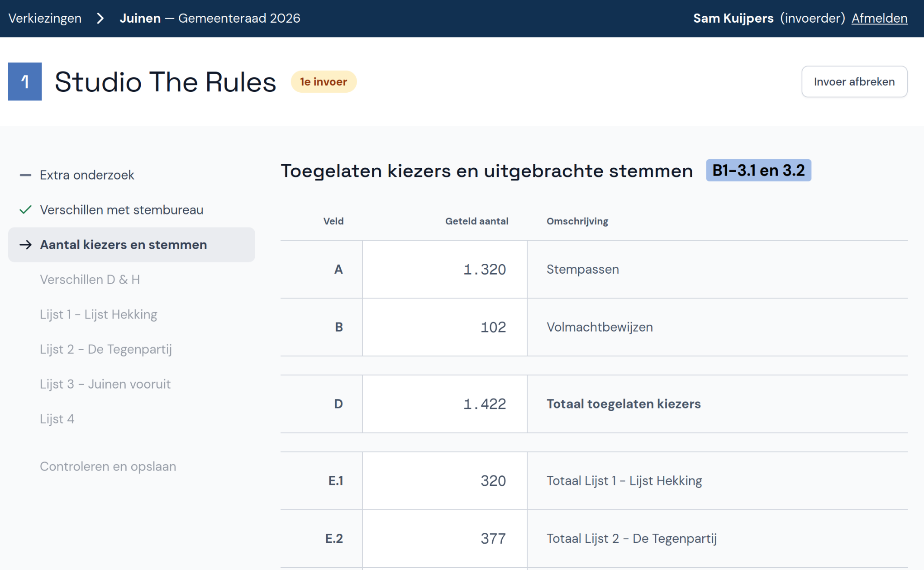This screenshot has height=570, width=924.
Task: Click field D total admitted voters input
Action: tap(444, 404)
